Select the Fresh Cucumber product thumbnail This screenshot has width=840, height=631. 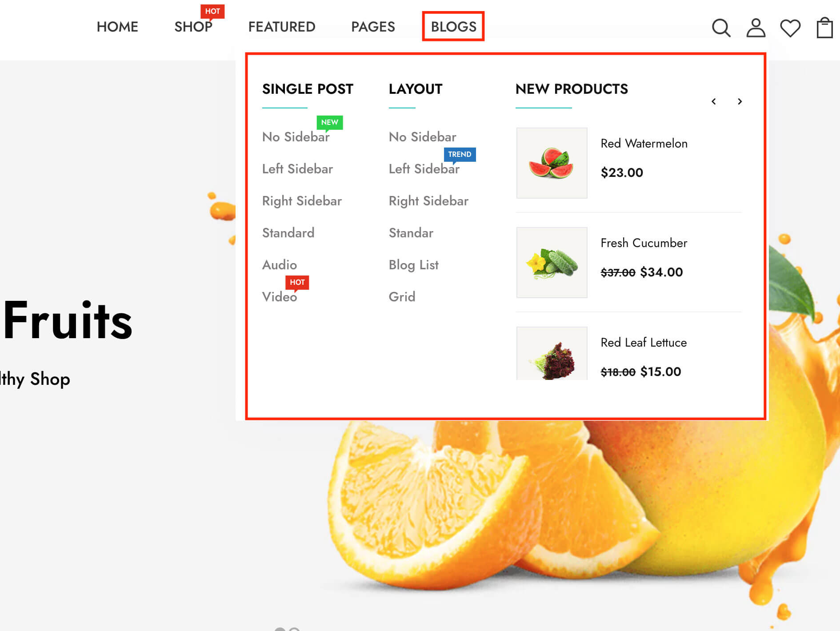click(x=552, y=263)
